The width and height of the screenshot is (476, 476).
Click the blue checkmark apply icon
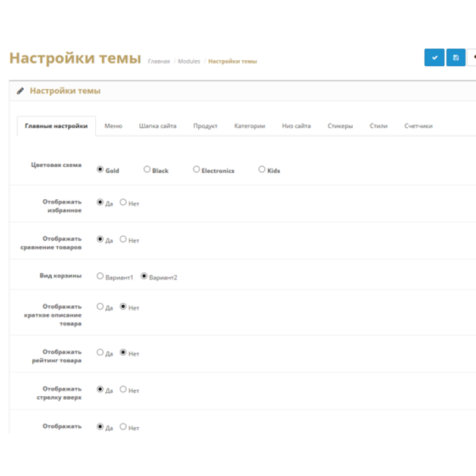(x=434, y=57)
